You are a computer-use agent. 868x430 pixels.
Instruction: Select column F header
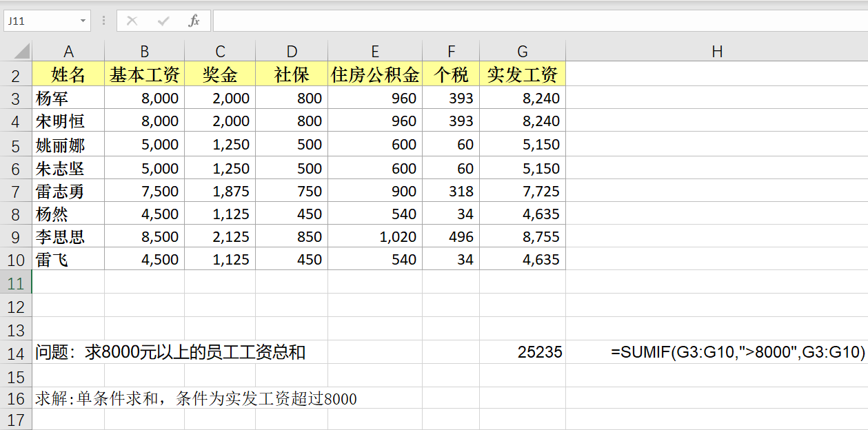451,51
